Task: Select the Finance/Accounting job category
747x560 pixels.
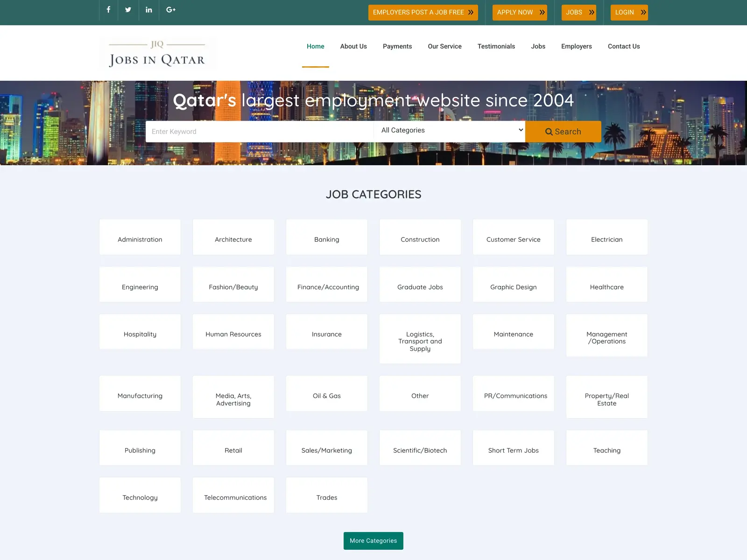Action: coord(327,285)
